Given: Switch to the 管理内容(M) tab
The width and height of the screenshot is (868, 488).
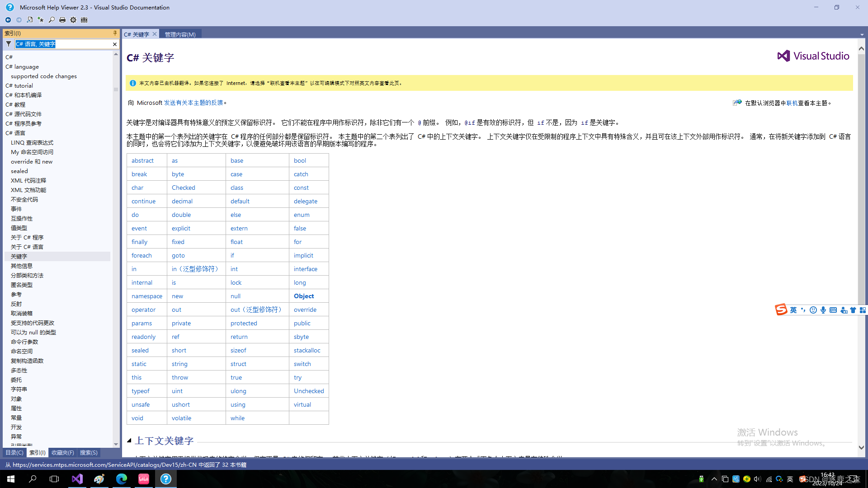Looking at the screenshot, I should coord(180,34).
